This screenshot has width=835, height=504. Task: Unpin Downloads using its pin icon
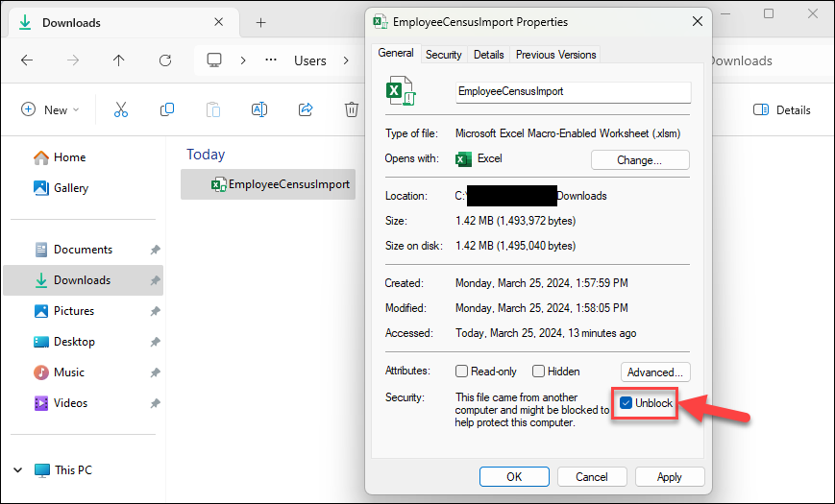pyautogui.click(x=155, y=280)
